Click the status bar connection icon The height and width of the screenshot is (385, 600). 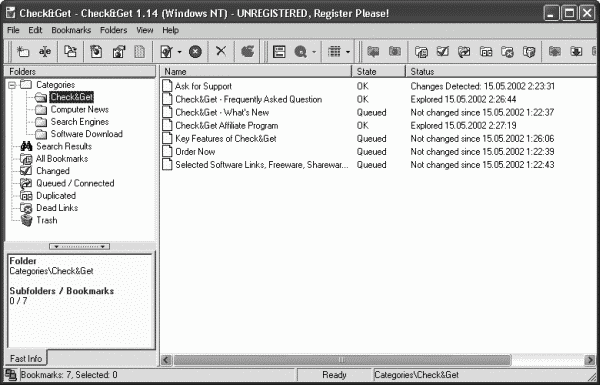11,374
